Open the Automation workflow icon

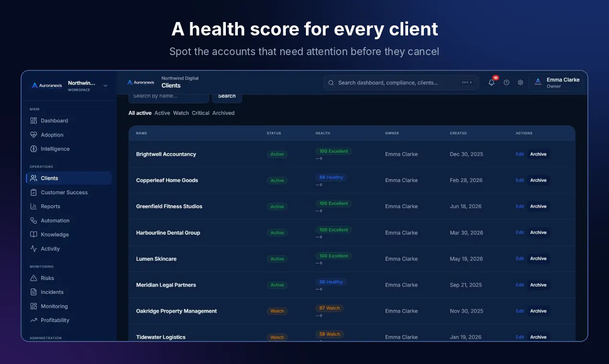pos(34,221)
